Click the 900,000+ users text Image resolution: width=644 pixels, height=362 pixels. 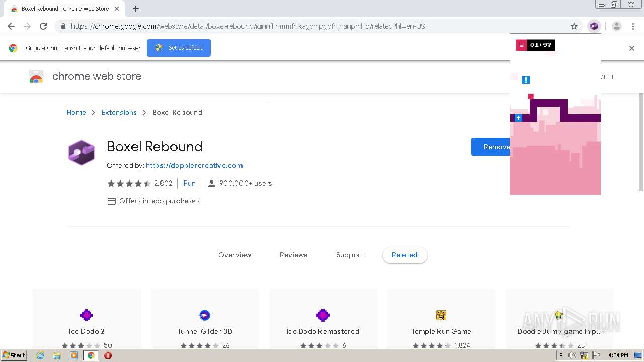click(x=246, y=183)
